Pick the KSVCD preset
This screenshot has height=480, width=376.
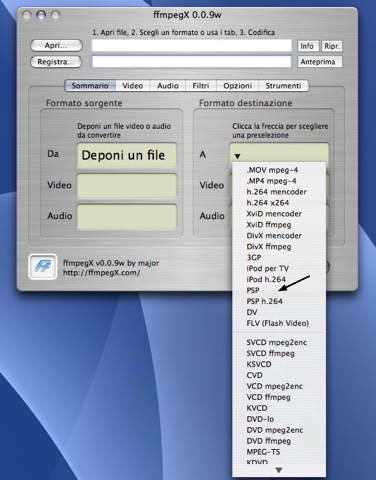pos(279,364)
